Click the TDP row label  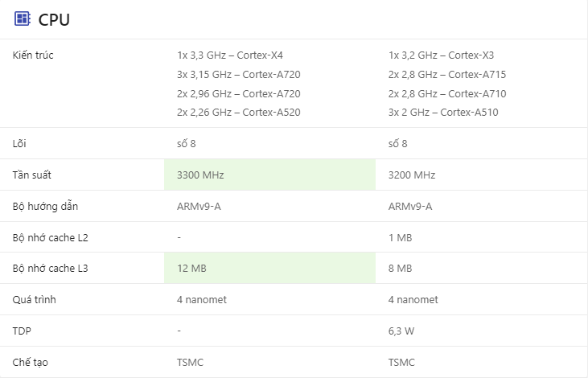pyautogui.click(x=23, y=331)
